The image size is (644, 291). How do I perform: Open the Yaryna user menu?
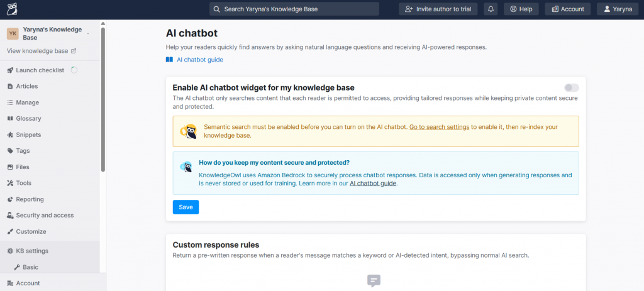(x=618, y=9)
